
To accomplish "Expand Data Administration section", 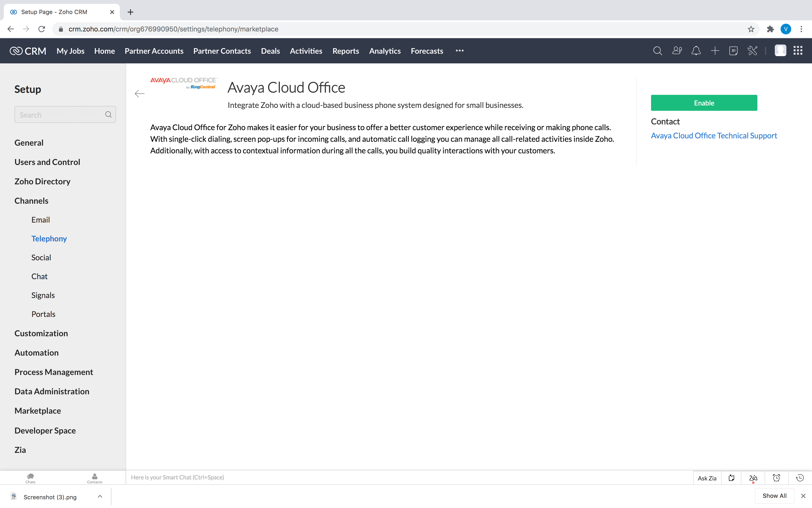I will pos(52,391).
